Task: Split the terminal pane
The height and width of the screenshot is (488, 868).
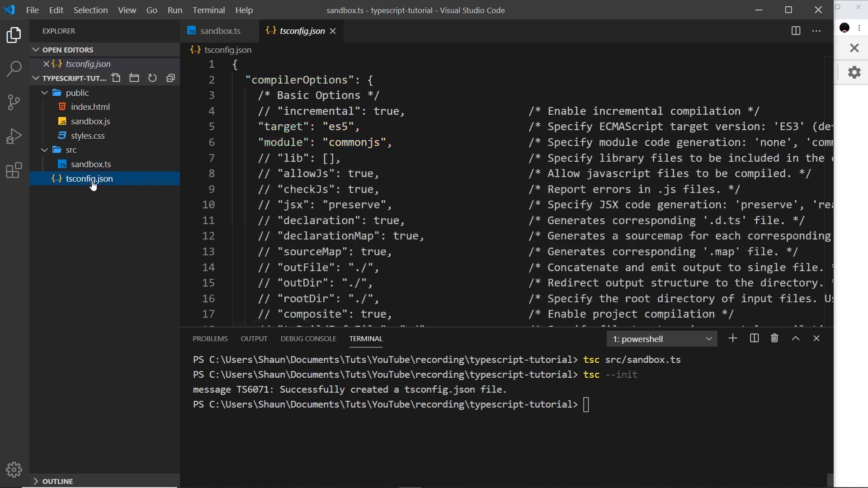Action: click(x=754, y=338)
